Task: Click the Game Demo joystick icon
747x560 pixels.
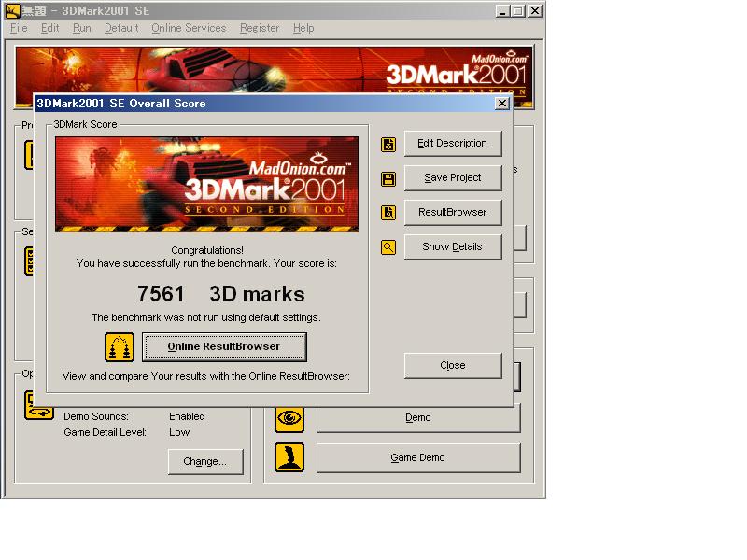Action: (x=289, y=457)
